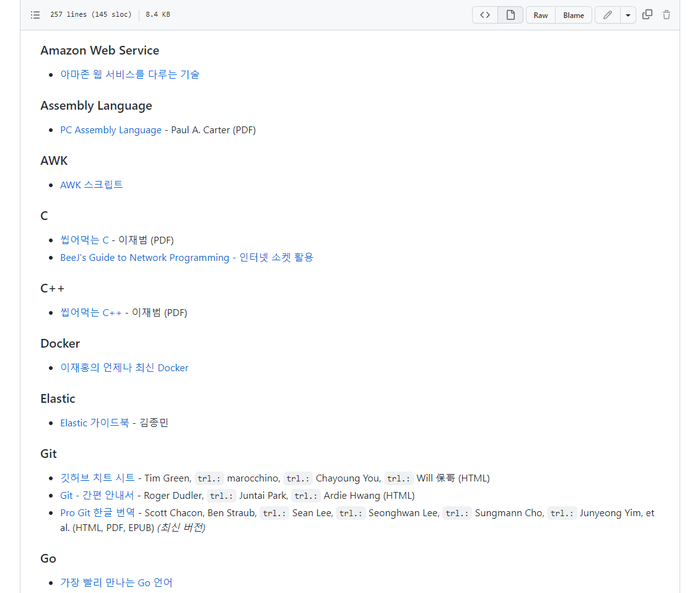Open the Blame view
The height and width of the screenshot is (593, 700).
tap(574, 15)
